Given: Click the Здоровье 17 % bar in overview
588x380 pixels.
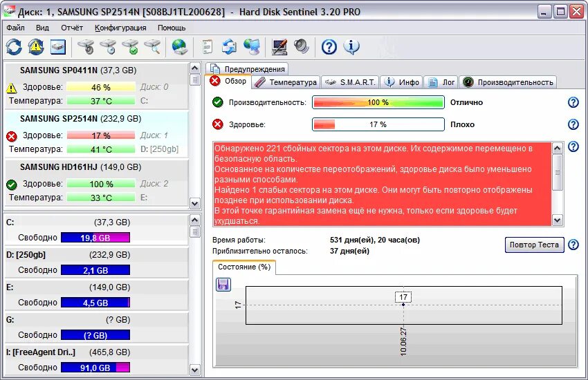Looking at the screenshot, I should tap(378, 124).
